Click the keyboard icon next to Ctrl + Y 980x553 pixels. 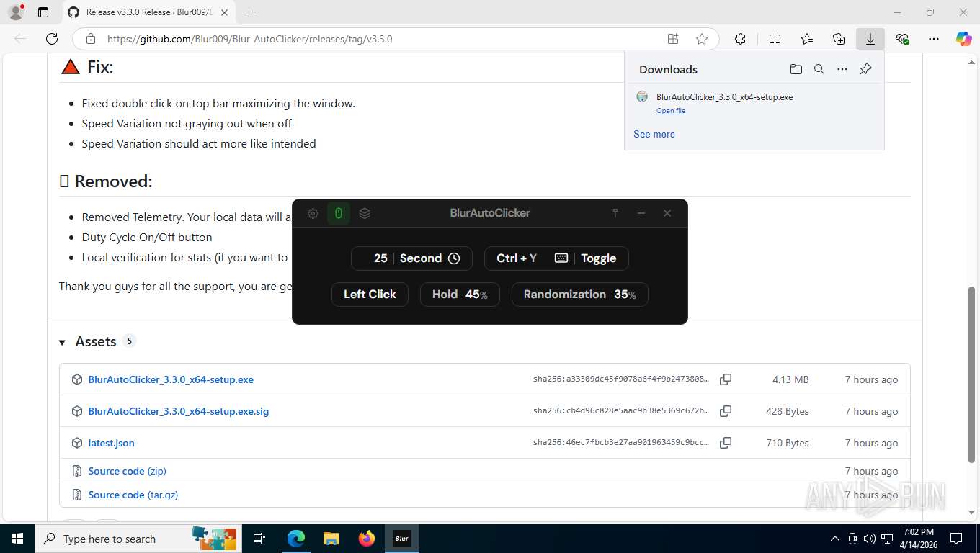(561, 258)
